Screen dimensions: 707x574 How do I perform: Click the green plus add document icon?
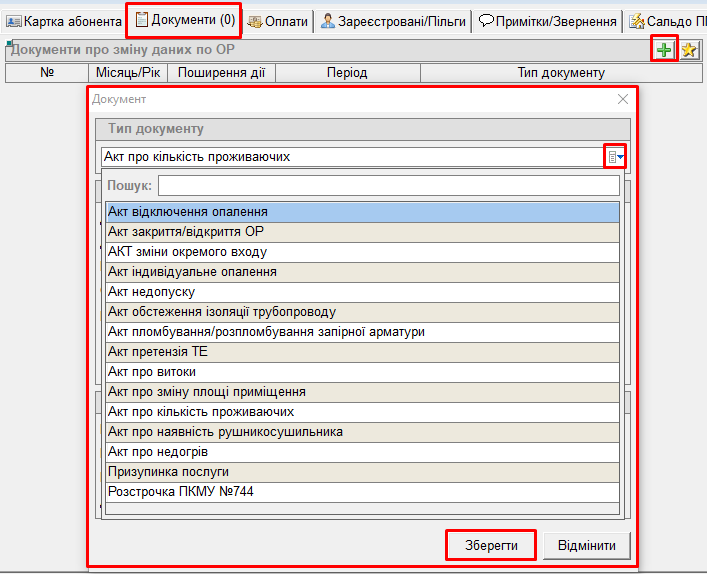(x=664, y=49)
